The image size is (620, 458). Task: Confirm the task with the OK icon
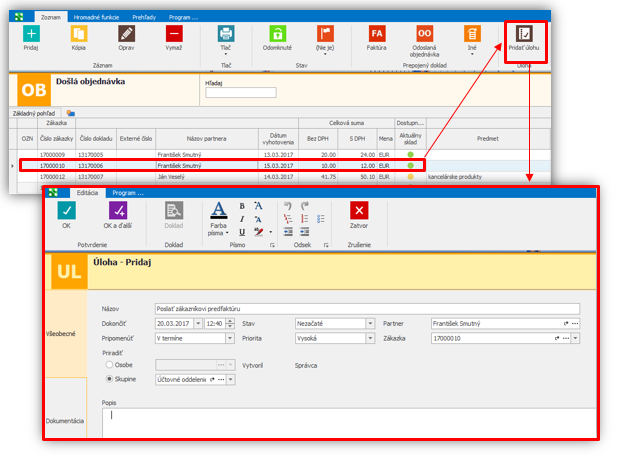tap(66, 210)
